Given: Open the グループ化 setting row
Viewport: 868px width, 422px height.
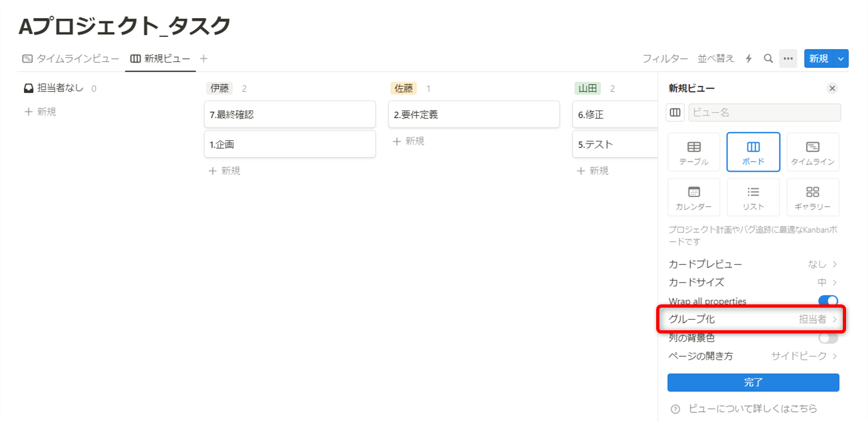Looking at the screenshot, I should 753,319.
